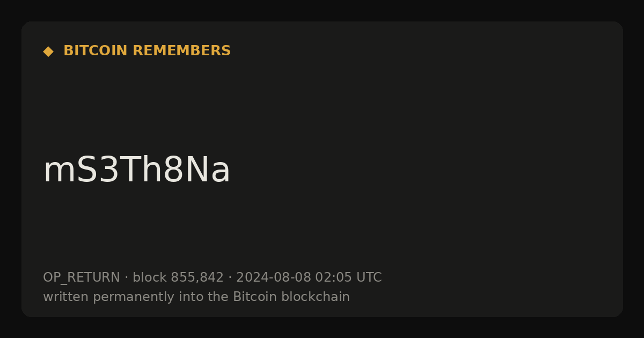Viewport: 644px width, 338px height.
Task: Select the BITCOIN REMEMBERS heading
Action: coord(147,51)
